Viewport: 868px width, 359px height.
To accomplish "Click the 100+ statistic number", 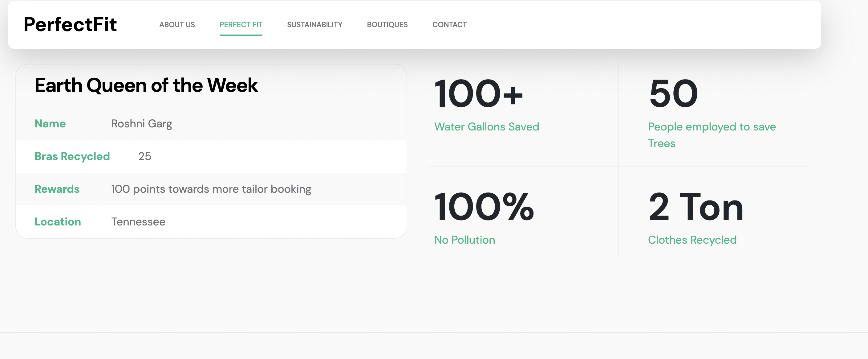I will coord(478,93).
